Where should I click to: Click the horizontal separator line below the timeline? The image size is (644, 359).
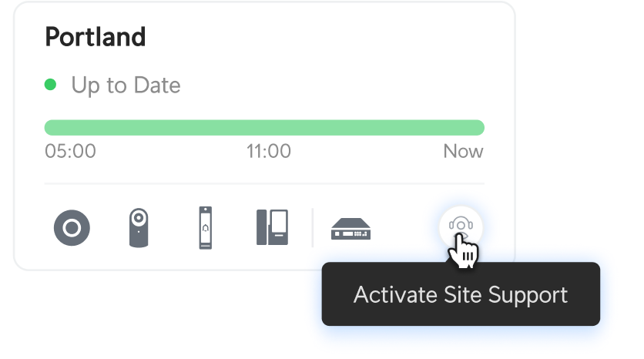(264, 184)
